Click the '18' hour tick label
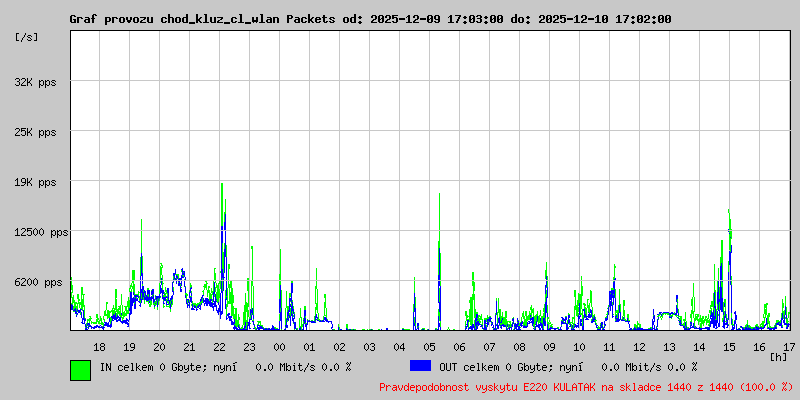Screen dimensions: 800x400 click(99, 347)
